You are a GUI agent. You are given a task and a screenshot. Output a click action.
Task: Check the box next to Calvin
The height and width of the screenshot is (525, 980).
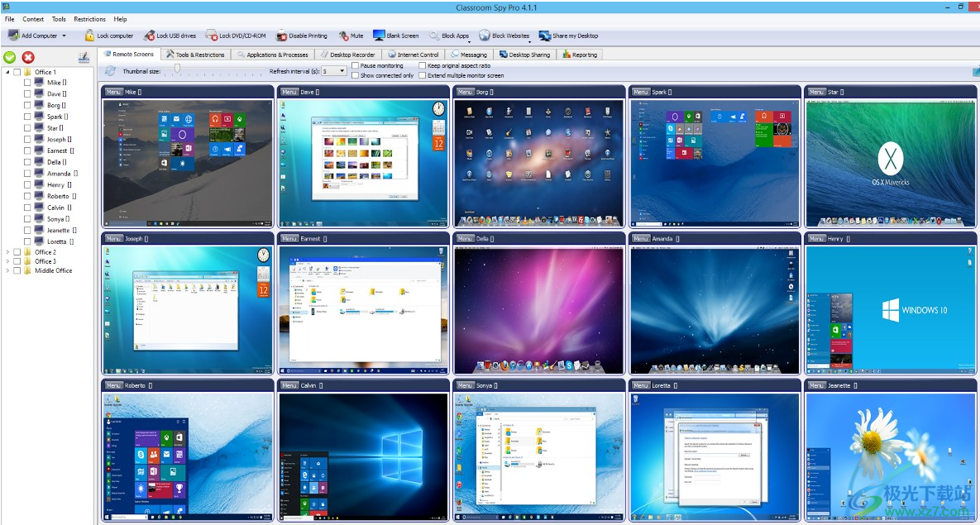26,208
